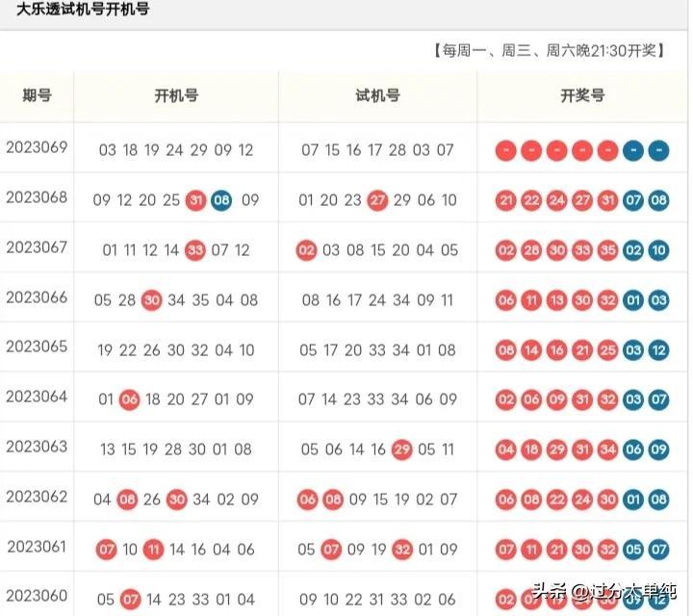The image size is (693, 616).
Task: Click number 14 in 2023067 开机号
Action: pos(171,250)
